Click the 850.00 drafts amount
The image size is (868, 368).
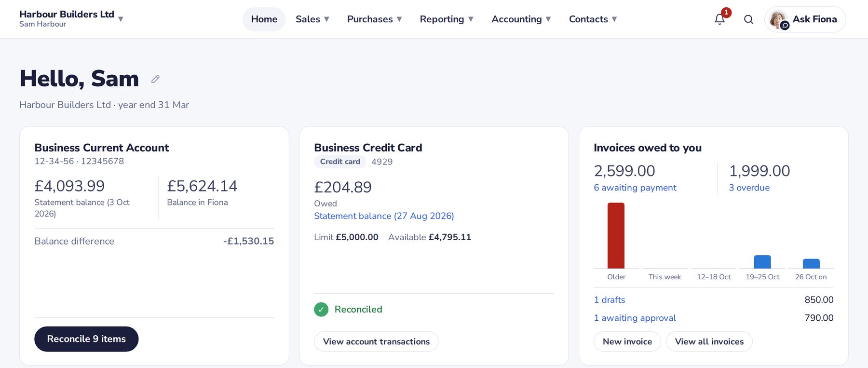click(x=819, y=300)
